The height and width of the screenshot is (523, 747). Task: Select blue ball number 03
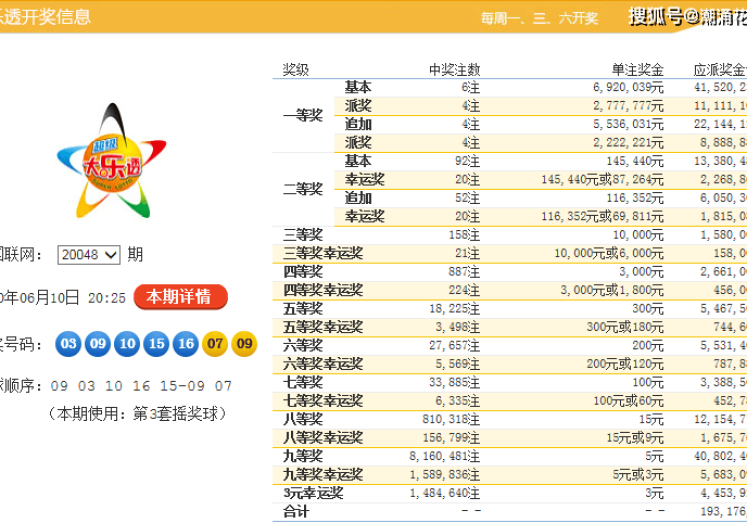(68, 343)
